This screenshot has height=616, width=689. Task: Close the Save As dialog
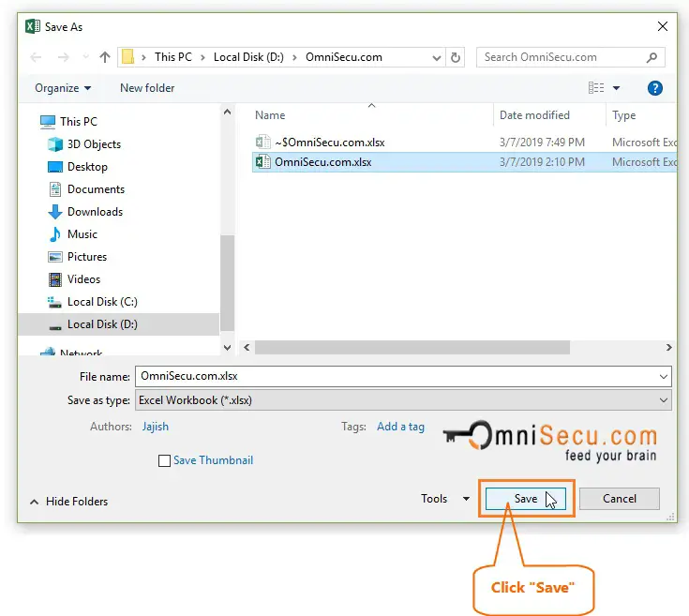663,26
